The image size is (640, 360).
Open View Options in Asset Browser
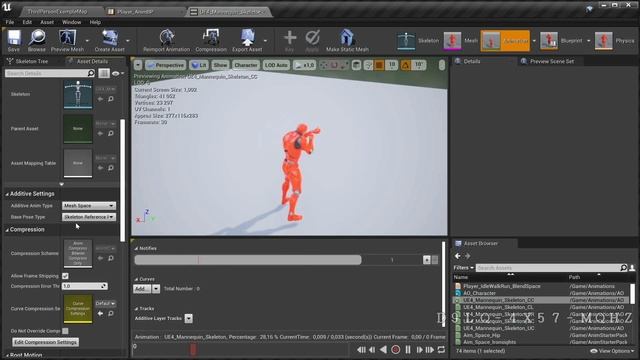pos(612,351)
